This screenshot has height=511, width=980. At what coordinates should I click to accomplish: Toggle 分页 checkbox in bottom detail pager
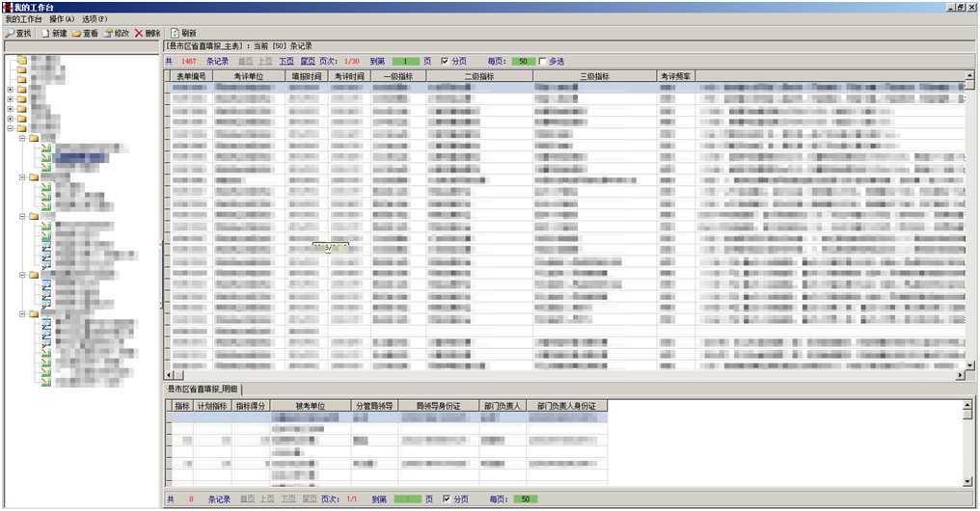click(445, 499)
